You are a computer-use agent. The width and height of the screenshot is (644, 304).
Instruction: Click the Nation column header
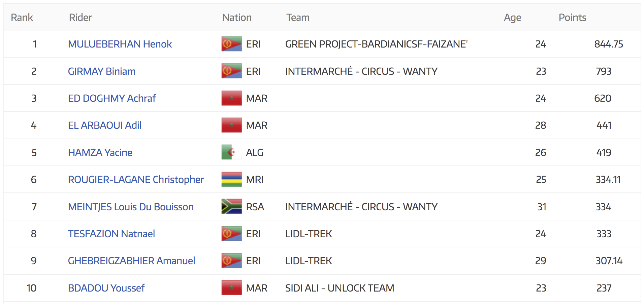[237, 18]
